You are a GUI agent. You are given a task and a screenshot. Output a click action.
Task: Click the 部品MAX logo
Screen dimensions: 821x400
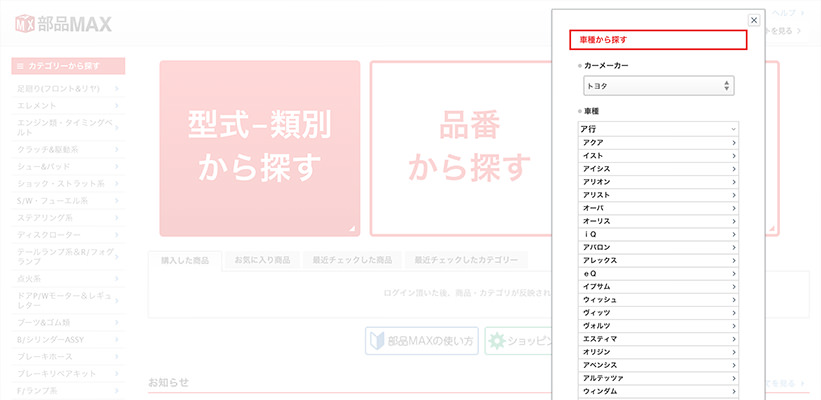63,24
